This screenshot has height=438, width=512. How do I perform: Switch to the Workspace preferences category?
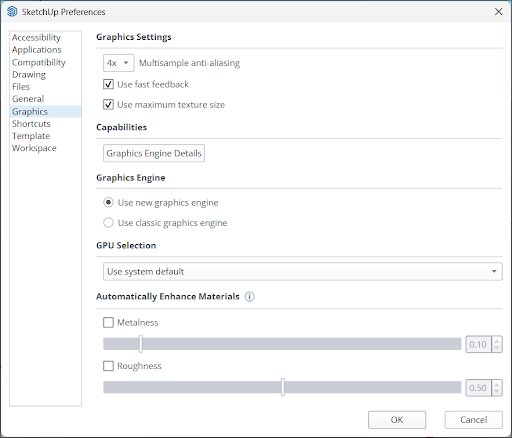[x=34, y=148]
